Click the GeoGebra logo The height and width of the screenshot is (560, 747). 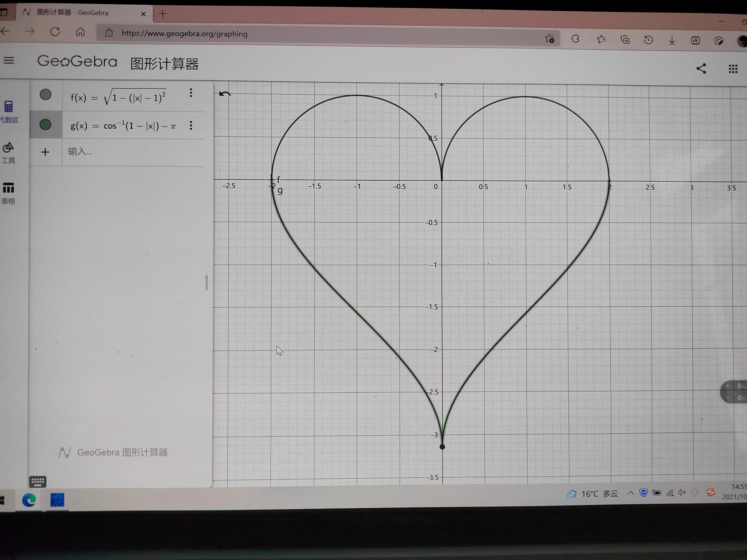tap(77, 61)
